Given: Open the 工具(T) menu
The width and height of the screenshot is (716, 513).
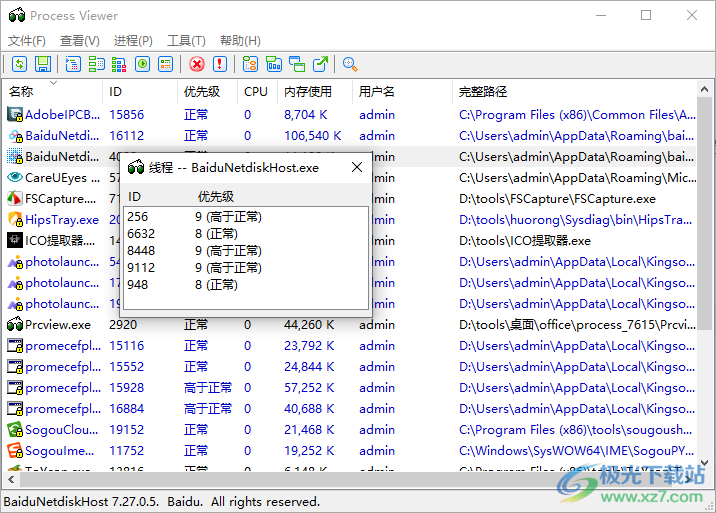Looking at the screenshot, I should [186, 41].
